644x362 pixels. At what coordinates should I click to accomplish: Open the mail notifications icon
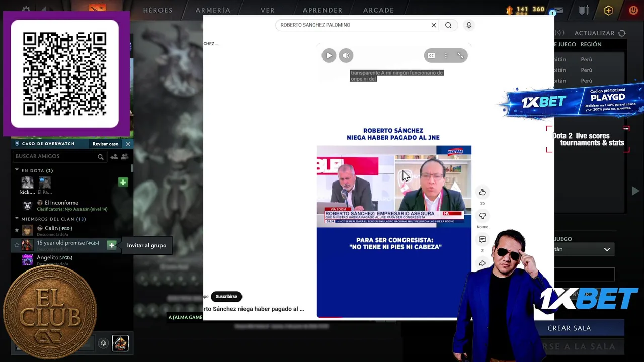[x=558, y=10]
